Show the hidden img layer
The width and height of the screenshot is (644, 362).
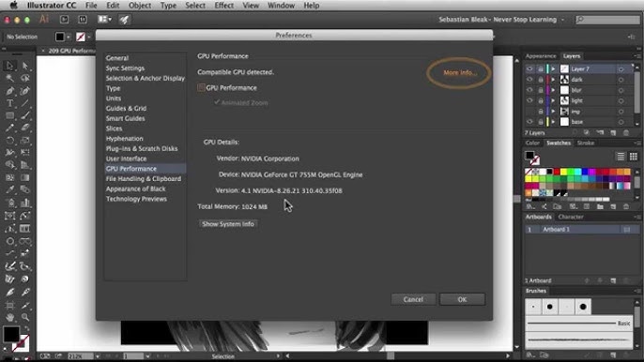[x=529, y=112]
